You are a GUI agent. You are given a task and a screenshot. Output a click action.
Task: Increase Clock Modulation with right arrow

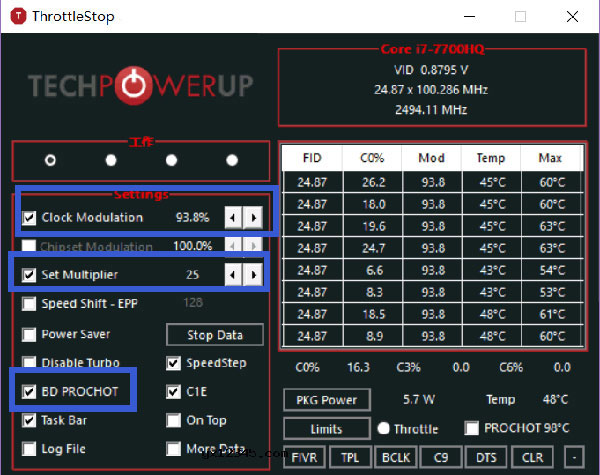(254, 218)
